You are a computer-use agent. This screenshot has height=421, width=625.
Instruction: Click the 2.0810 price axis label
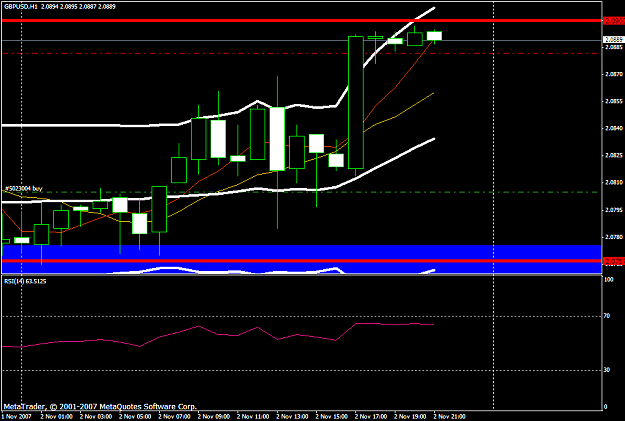614,182
